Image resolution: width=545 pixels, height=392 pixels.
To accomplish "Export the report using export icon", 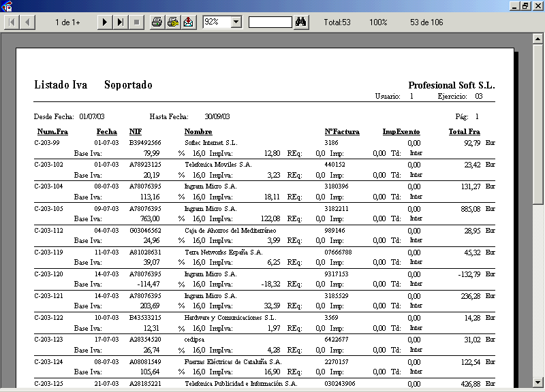I will point(188,22).
